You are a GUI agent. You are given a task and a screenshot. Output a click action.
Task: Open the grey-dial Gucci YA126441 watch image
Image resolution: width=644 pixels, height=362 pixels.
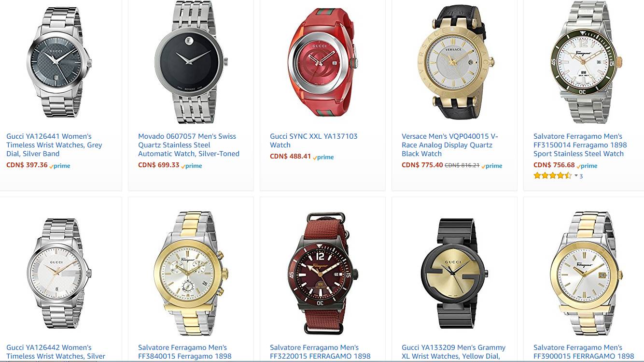(59, 63)
